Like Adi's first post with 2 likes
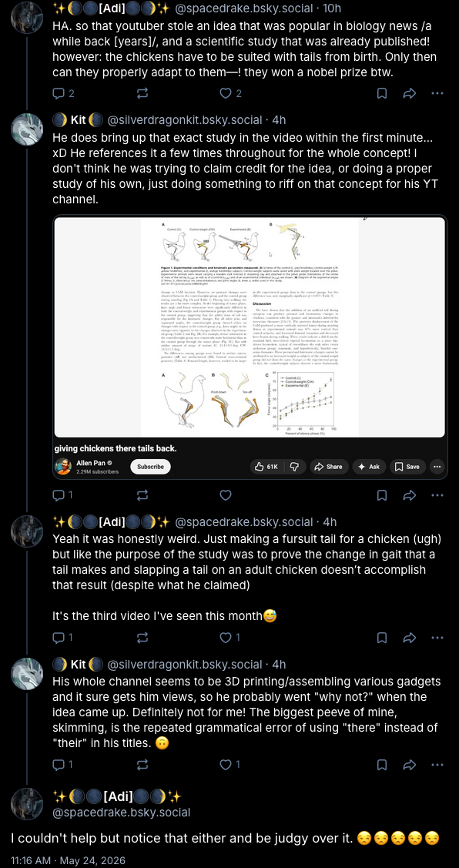The width and height of the screenshot is (459, 868). [x=230, y=93]
